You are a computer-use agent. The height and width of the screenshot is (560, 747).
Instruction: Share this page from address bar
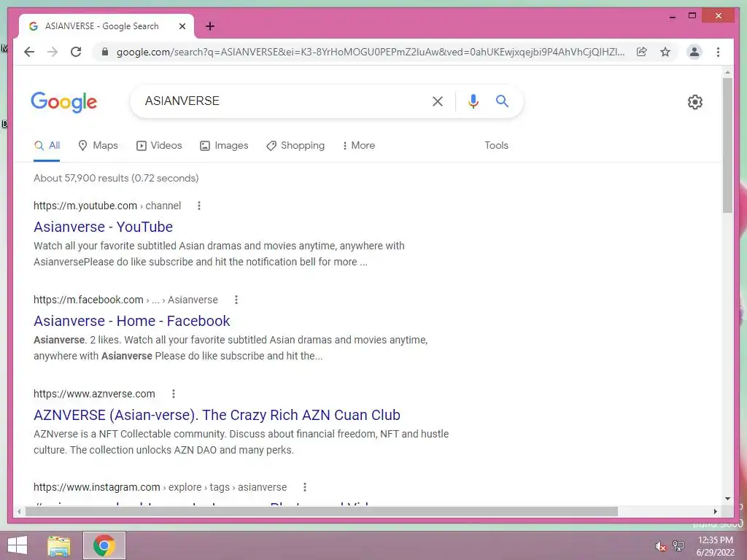point(642,52)
